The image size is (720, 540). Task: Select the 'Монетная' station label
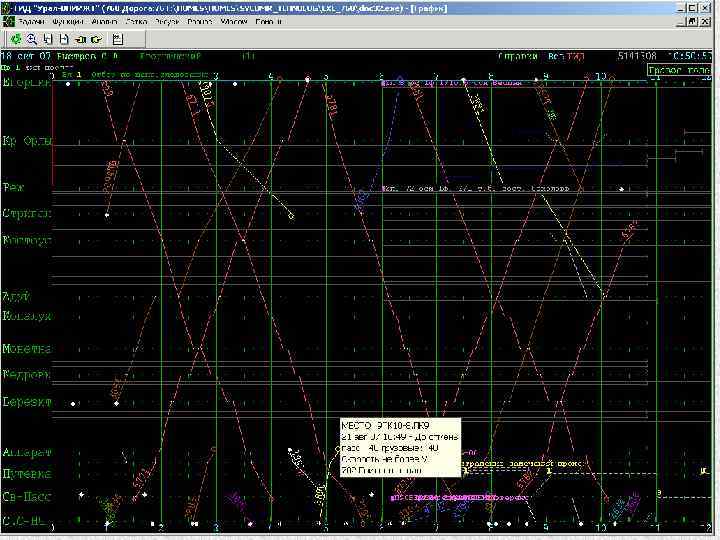pyautogui.click(x=27, y=349)
